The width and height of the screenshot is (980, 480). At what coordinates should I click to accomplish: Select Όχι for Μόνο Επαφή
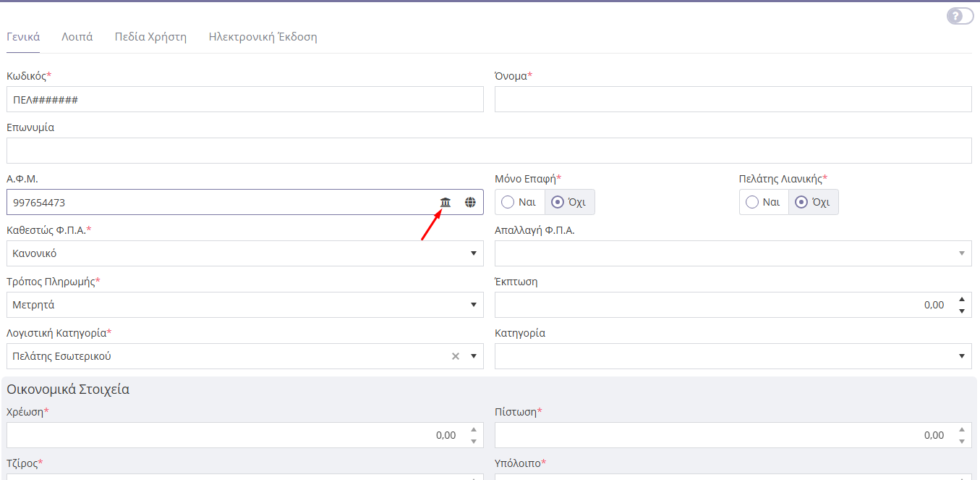(569, 202)
